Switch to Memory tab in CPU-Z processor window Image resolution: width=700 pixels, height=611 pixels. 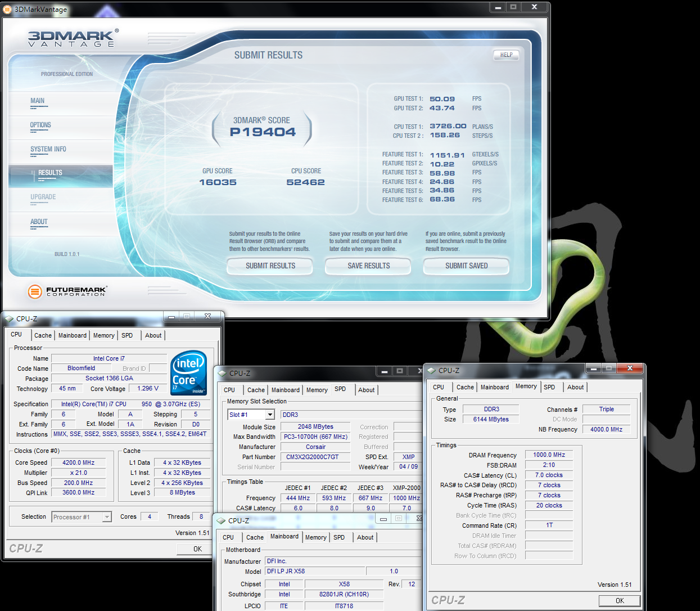point(104,335)
